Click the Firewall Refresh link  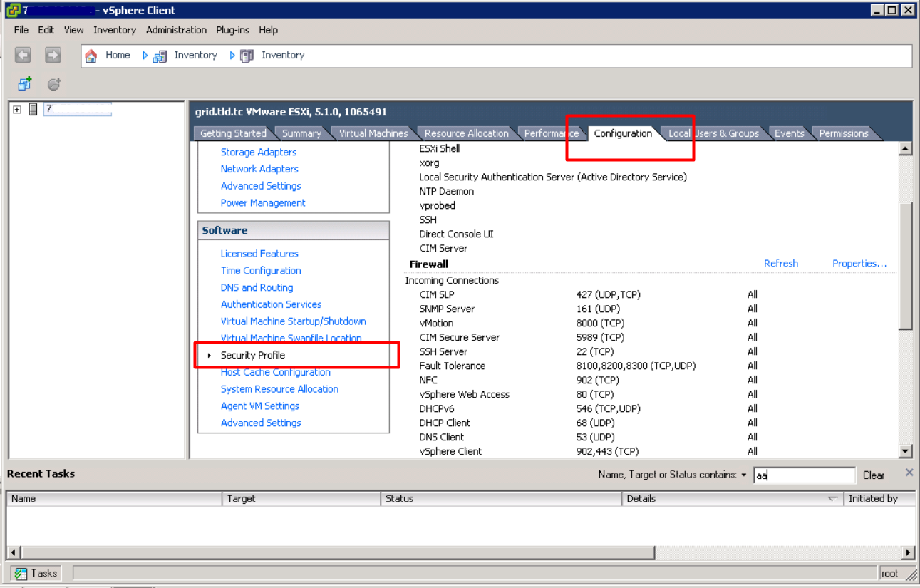(781, 264)
